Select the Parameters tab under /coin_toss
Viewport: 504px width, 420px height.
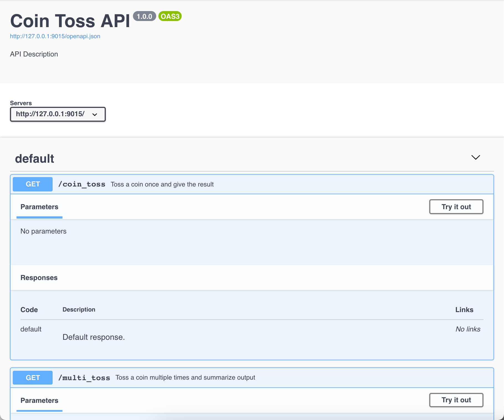click(39, 207)
